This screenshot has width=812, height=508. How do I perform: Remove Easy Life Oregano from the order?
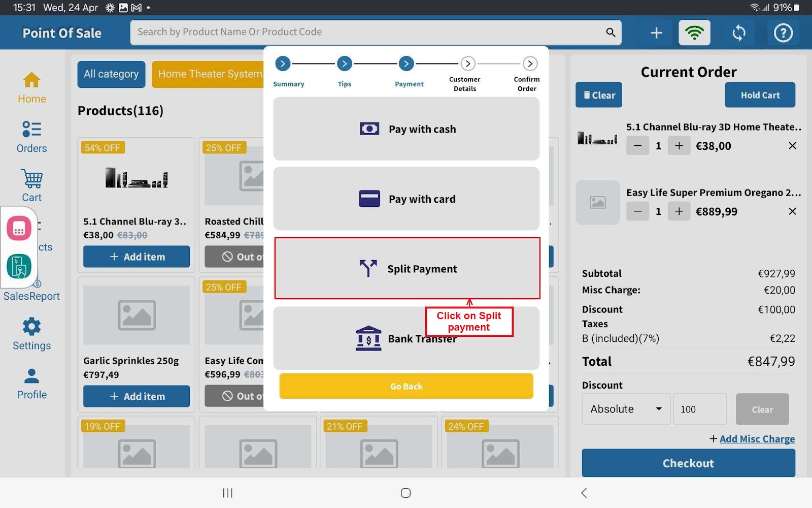pyautogui.click(x=792, y=211)
